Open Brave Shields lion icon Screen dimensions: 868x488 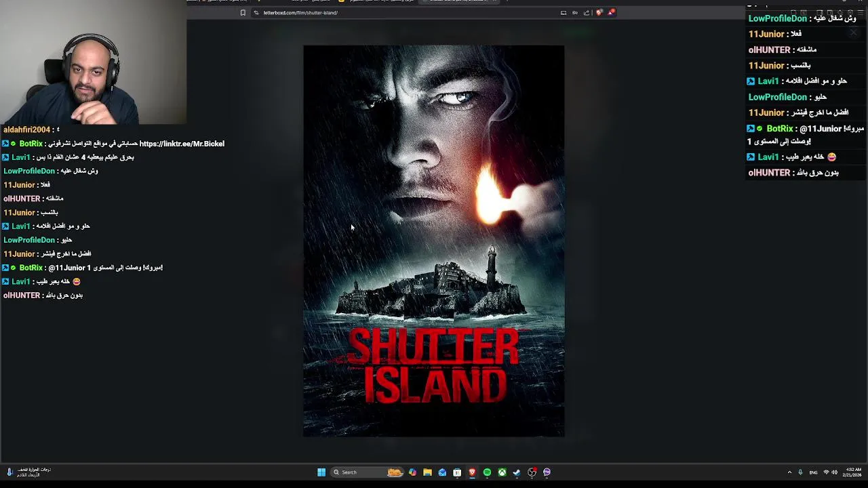599,12
